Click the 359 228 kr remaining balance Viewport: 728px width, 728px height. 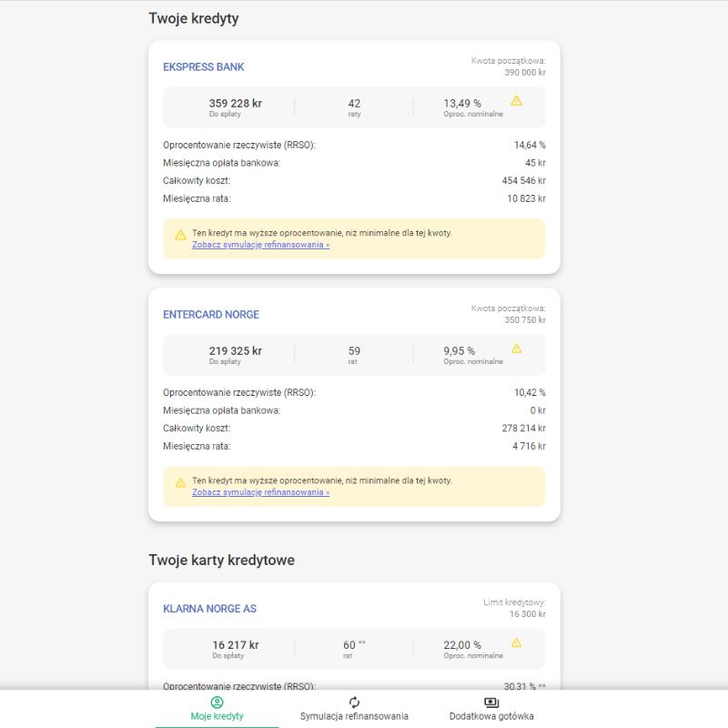pyautogui.click(x=235, y=104)
